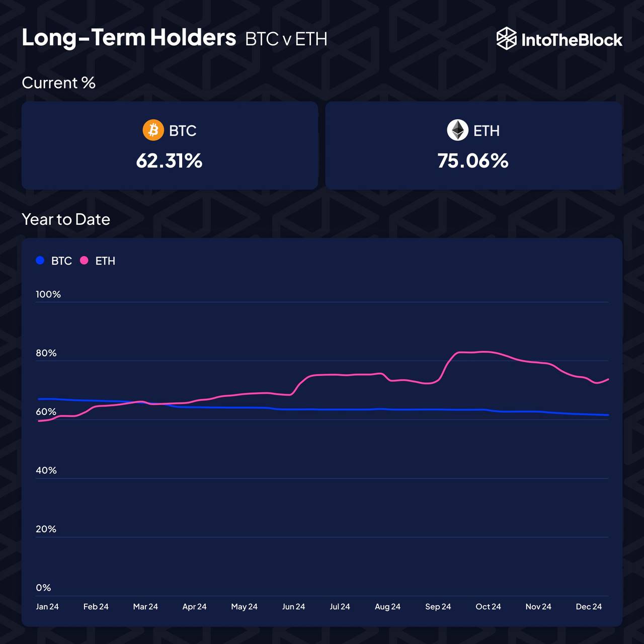Click the orange Bitcoin logo icon

[x=153, y=130]
